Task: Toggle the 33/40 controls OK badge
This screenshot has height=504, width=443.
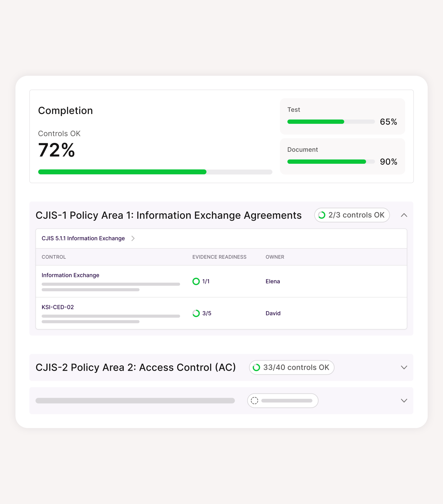Action: [x=291, y=367]
